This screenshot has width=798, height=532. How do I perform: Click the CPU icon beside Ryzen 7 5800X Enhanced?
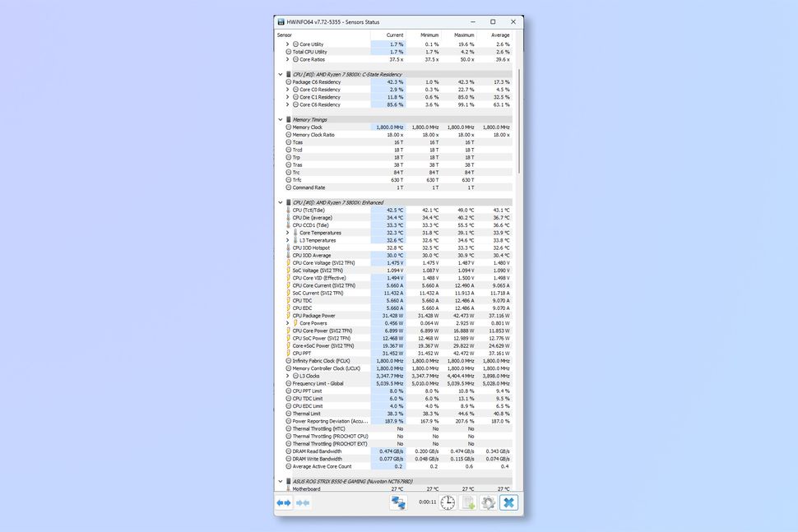(x=288, y=202)
